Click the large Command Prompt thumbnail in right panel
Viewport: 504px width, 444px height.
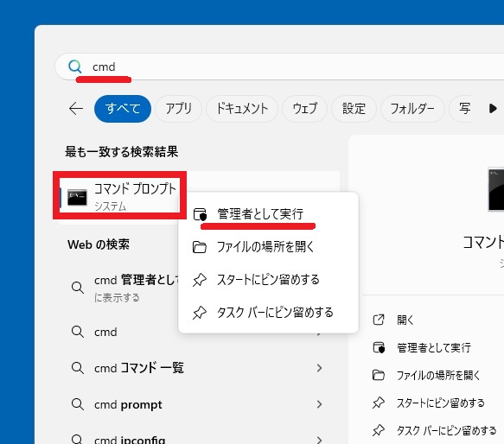click(496, 189)
